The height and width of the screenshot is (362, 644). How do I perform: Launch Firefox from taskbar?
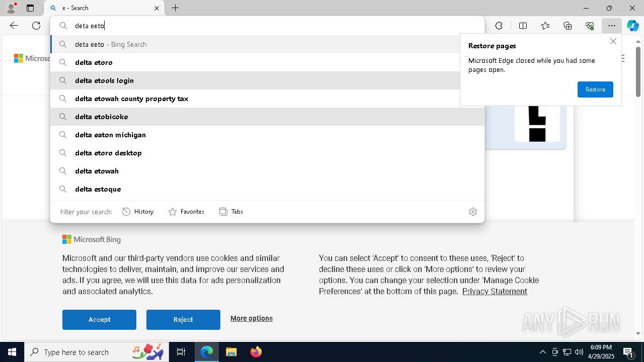256,352
